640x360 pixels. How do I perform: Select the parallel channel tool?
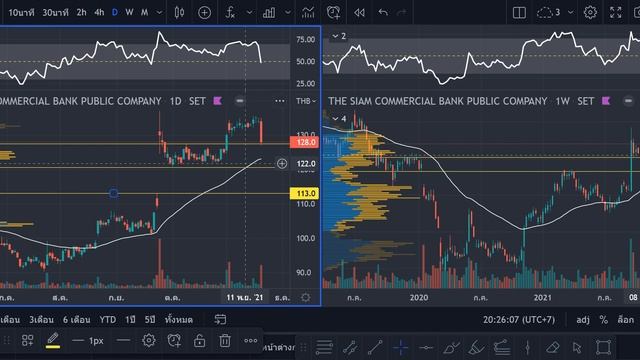tap(350, 347)
